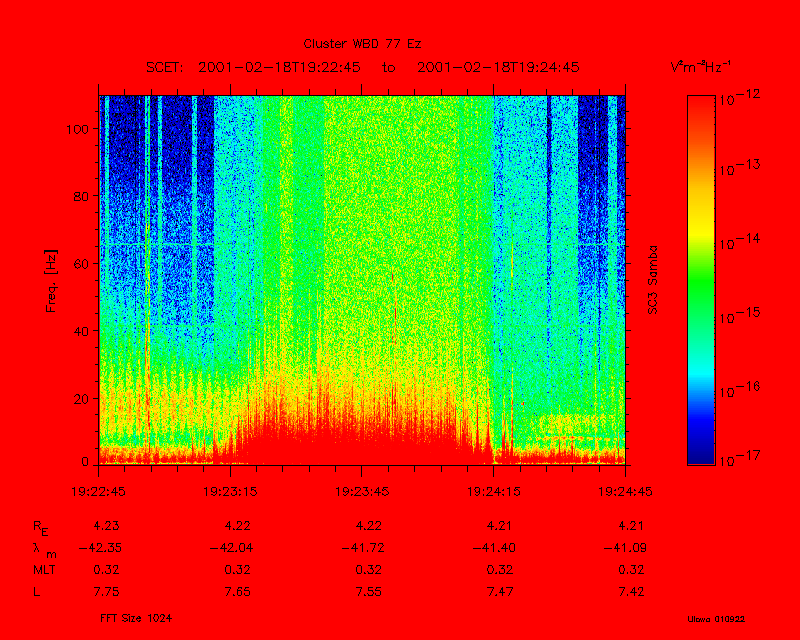Select the L value 7.75
The height and width of the screenshot is (640, 800).
tap(106, 592)
